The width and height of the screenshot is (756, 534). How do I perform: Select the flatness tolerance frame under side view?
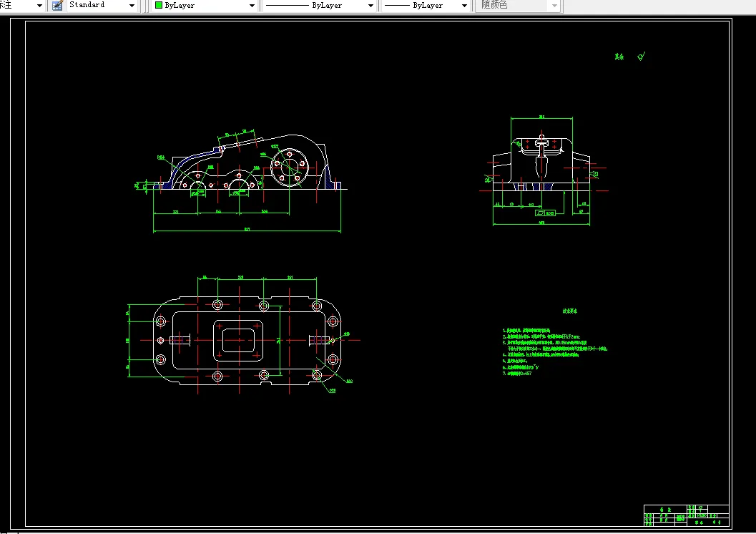(x=545, y=213)
